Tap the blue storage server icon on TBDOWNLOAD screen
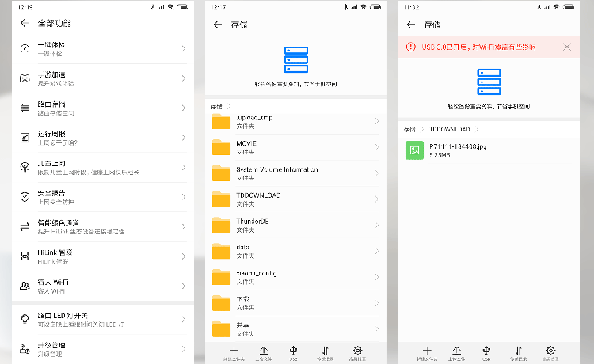The height and width of the screenshot is (364, 594). pyautogui.click(x=489, y=82)
